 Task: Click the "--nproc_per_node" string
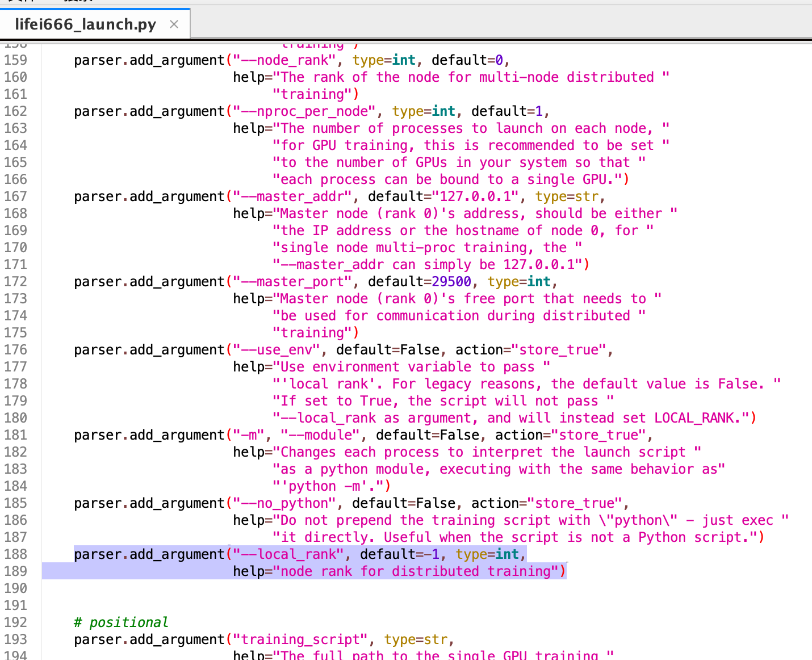[x=304, y=111]
